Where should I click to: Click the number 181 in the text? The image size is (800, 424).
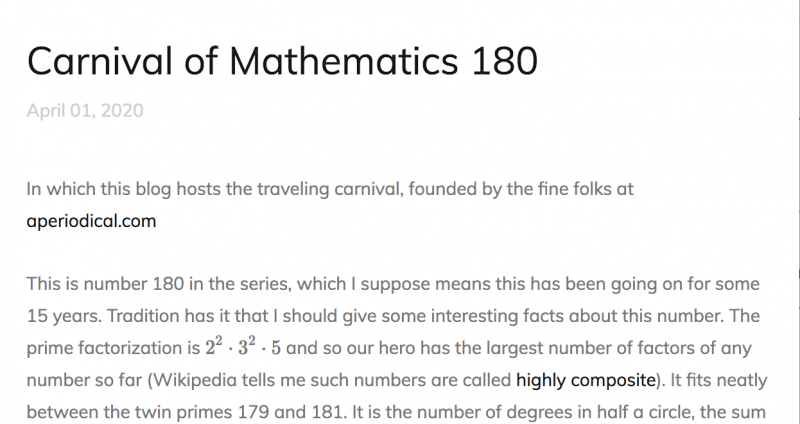click(x=387, y=412)
